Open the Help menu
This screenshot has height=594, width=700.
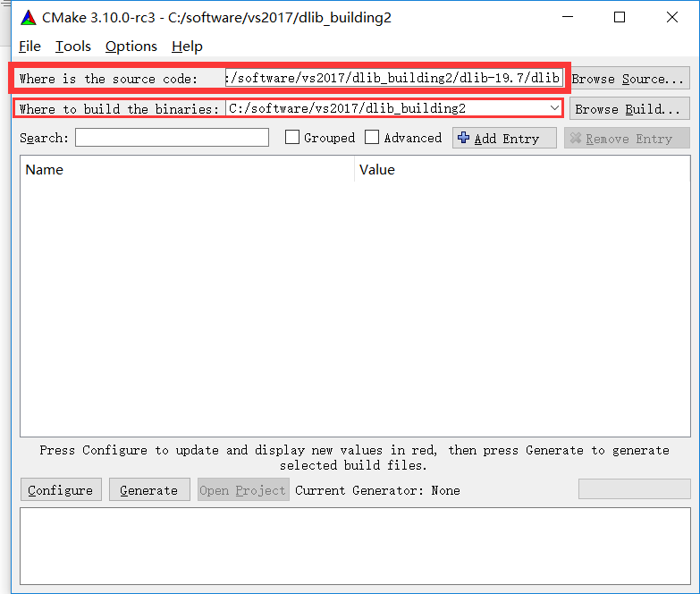(187, 47)
